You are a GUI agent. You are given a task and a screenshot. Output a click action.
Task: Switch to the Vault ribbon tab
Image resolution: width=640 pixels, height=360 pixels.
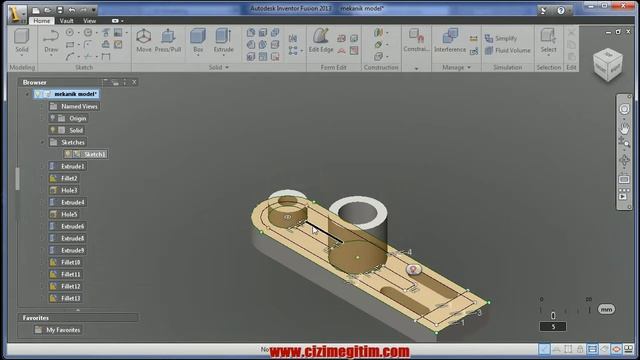point(66,21)
